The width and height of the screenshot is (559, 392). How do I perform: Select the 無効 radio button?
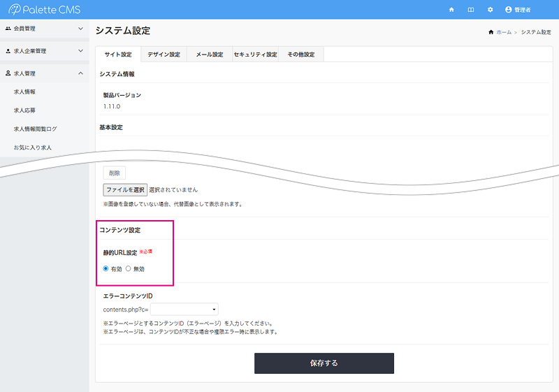(x=129, y=268)
